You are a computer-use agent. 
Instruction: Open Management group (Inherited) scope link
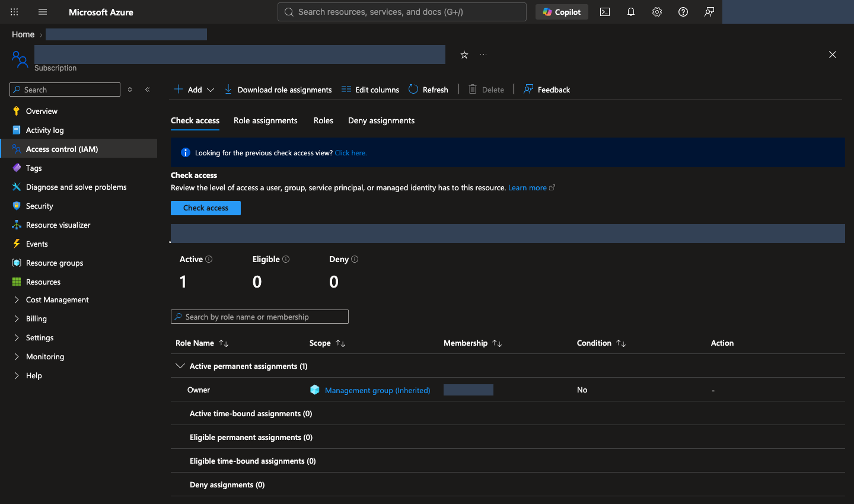377,390
